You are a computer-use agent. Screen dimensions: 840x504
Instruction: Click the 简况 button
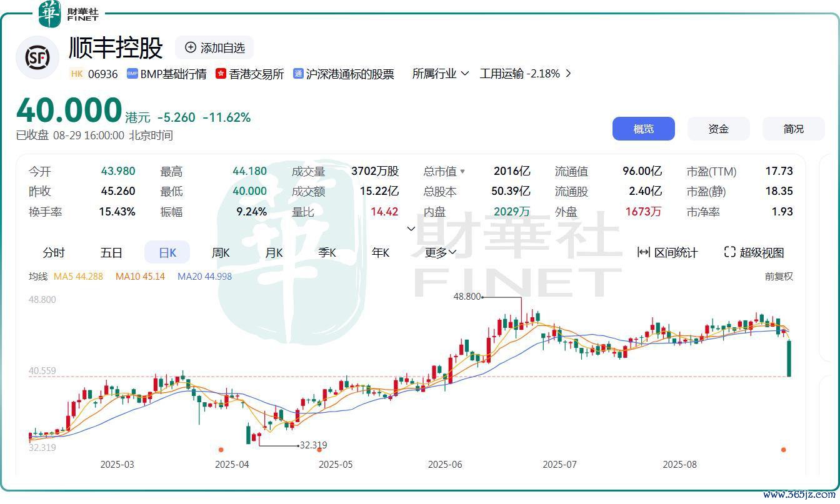[794, 129]
